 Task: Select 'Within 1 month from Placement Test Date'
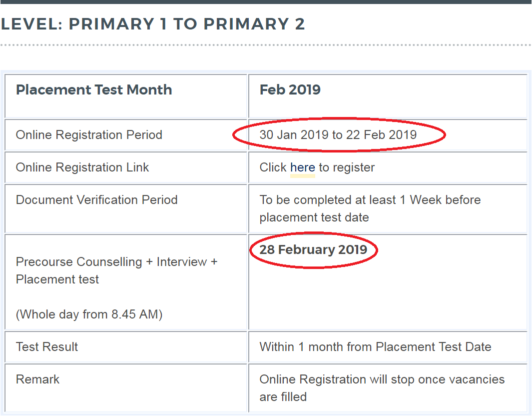pos(375,346)
